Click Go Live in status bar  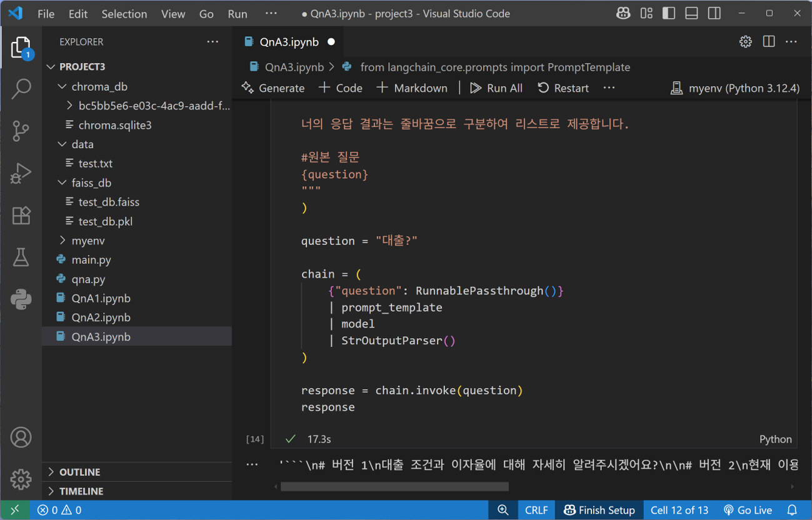point(748,510)
